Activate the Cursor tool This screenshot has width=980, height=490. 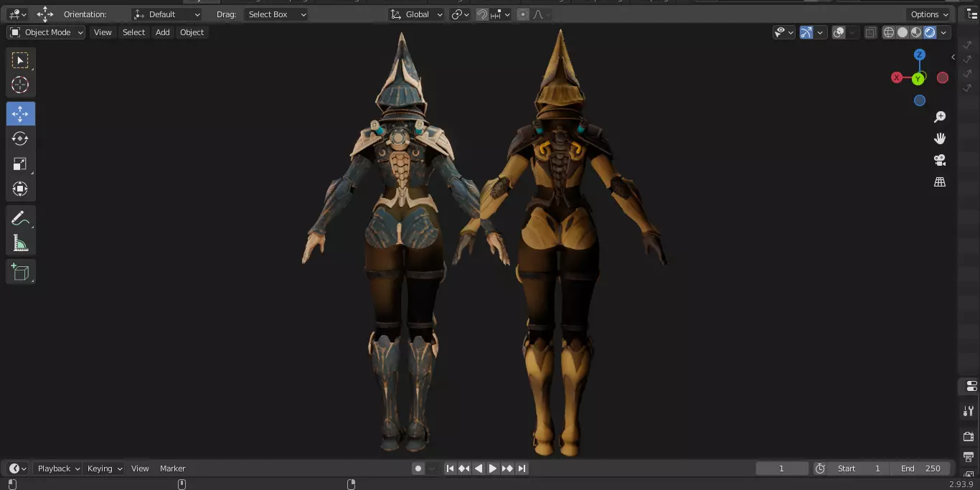tap(20, 85)
